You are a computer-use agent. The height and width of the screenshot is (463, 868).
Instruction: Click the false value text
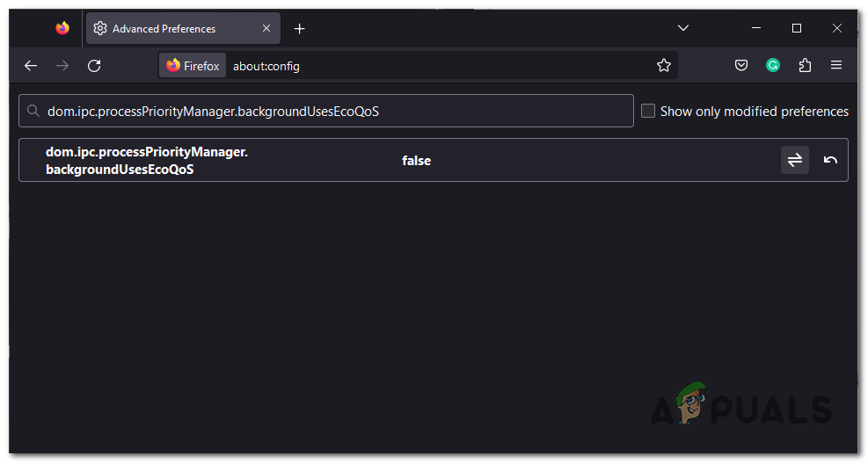coord(416,161)
